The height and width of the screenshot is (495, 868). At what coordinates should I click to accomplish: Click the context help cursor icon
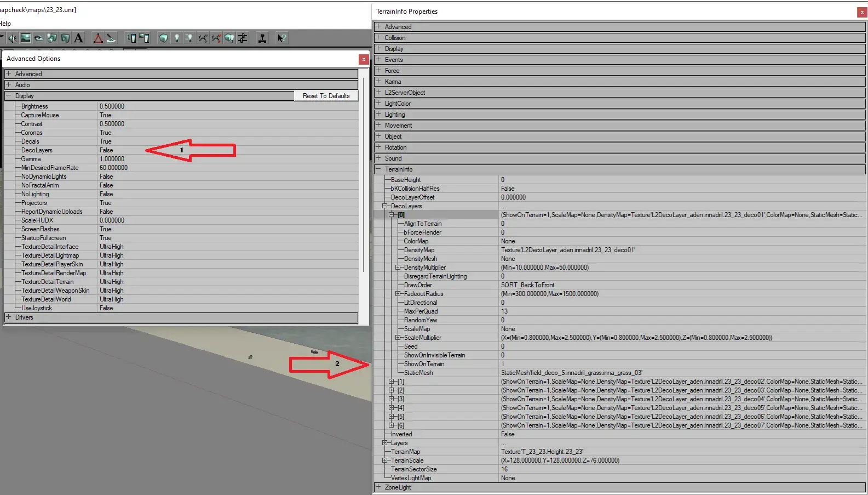tap(281, 38)
